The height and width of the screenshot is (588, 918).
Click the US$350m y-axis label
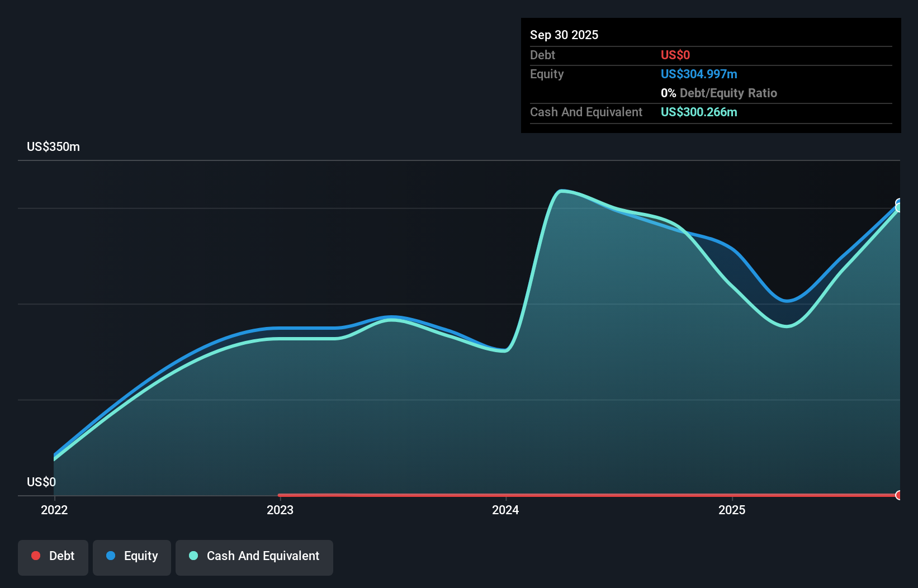54,147
